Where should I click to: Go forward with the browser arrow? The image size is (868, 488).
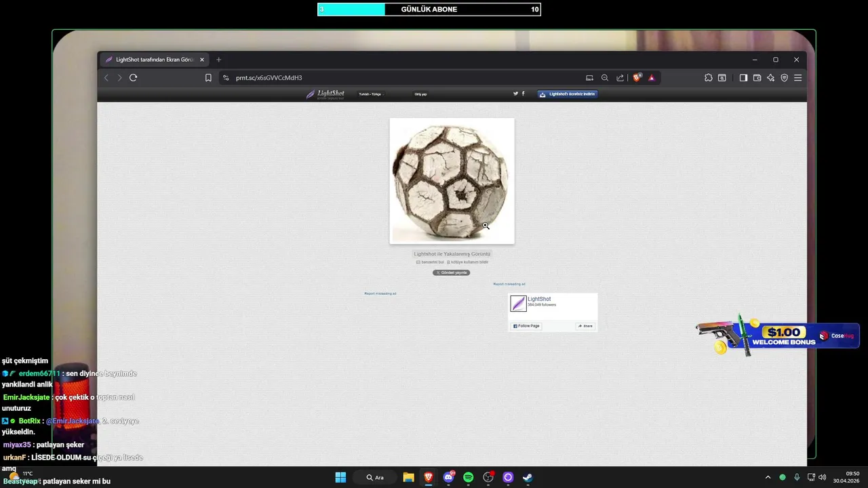(x=119, y=78)
